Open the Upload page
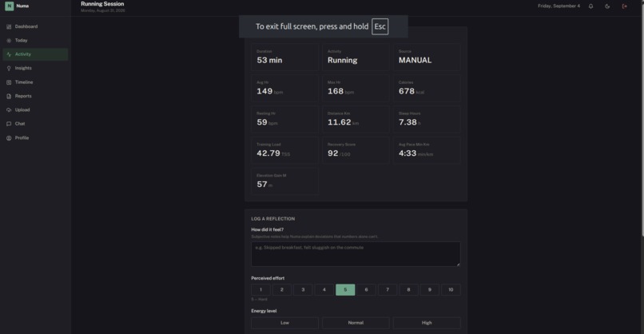This screenshot has height=334, width=644. point(35,110)
